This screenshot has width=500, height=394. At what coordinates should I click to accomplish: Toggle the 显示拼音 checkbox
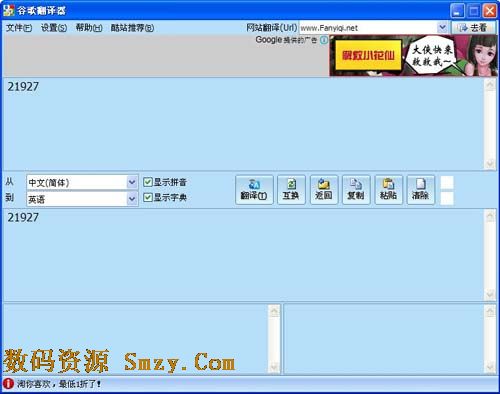(147, 182)
